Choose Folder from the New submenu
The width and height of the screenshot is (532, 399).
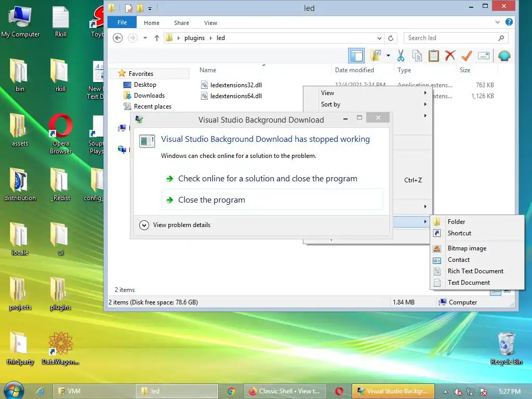(x=477, y=221)
